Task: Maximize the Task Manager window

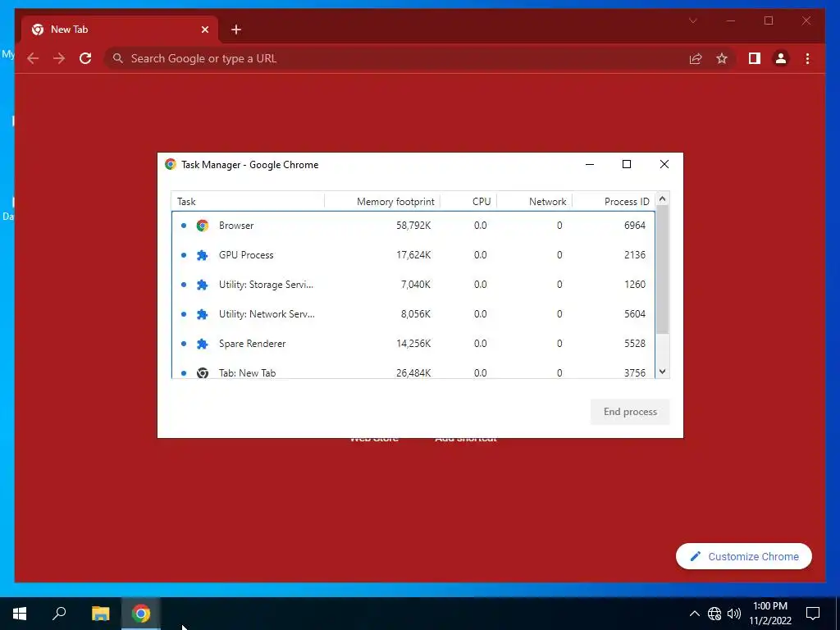Action: [x=627, y=164]
